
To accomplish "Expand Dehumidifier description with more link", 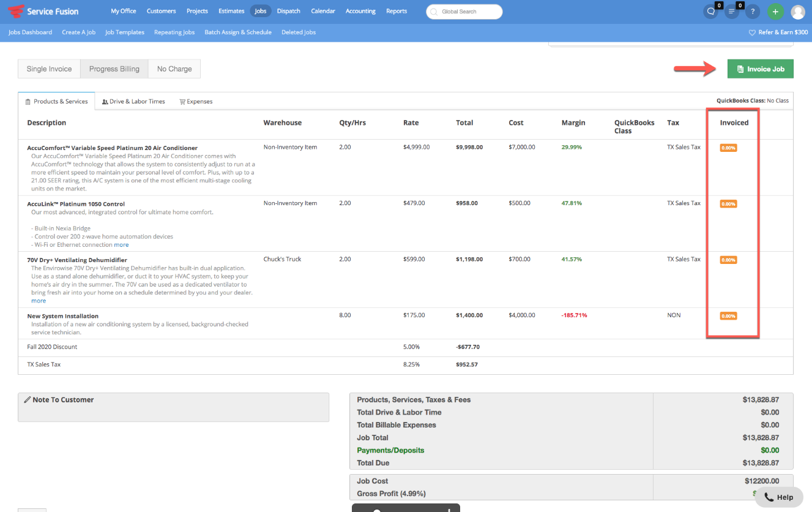I will pos(39,301).
